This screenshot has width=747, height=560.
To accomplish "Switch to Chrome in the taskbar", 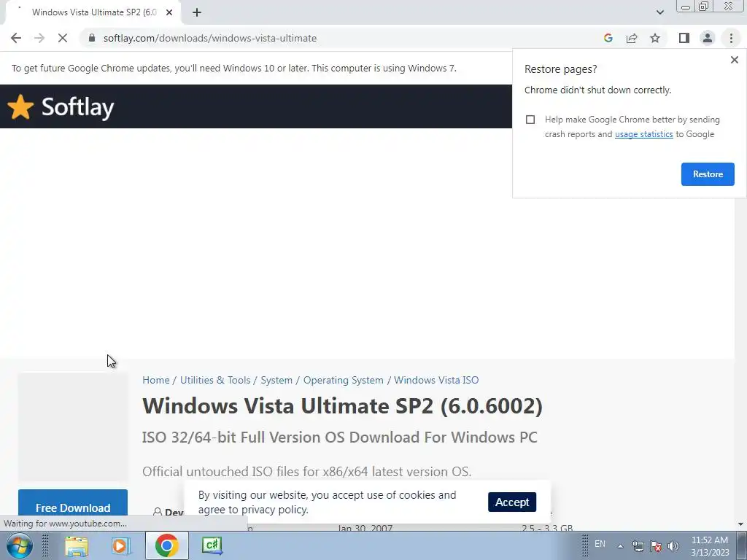I will [166, 545].
